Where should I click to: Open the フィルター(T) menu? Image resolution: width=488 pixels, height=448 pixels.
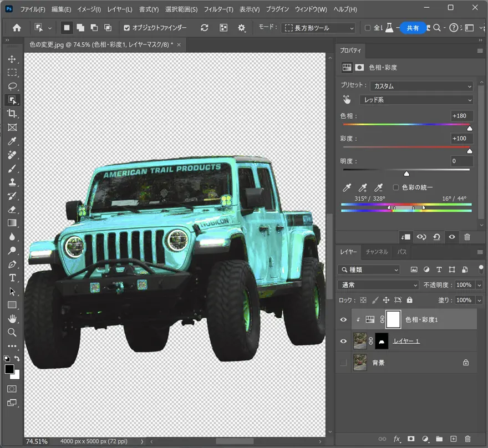click(218, 9)
